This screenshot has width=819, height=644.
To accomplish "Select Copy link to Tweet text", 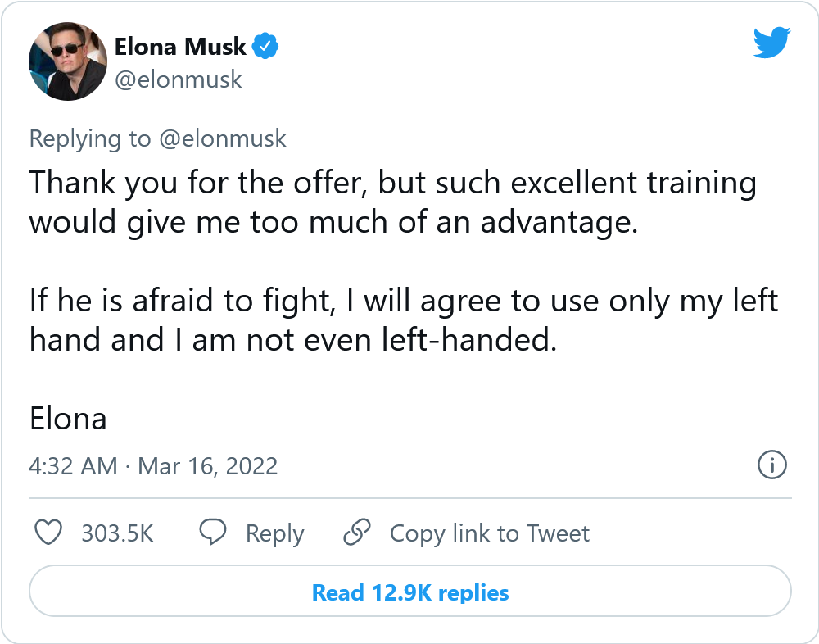I will pyautogui.click(x=489, y=533).
